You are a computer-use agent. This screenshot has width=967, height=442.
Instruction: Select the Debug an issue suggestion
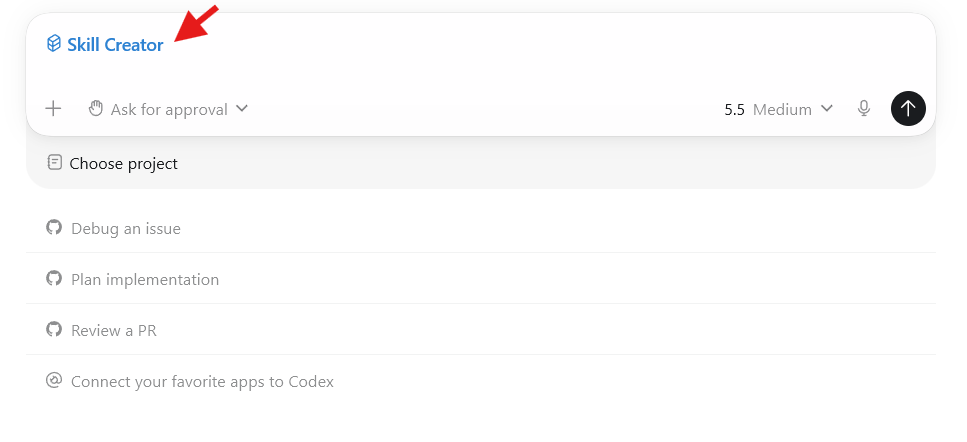[x=480, y=227]
